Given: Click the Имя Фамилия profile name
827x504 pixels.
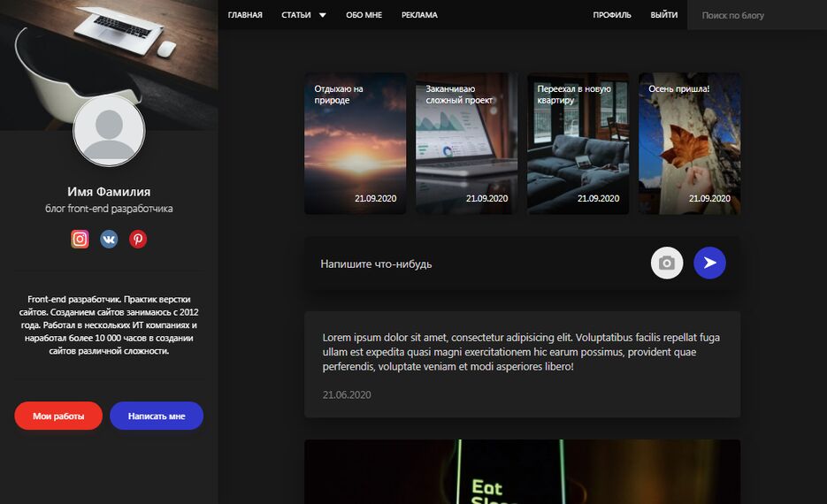Looking at the screenshot, I should [109, 191].
